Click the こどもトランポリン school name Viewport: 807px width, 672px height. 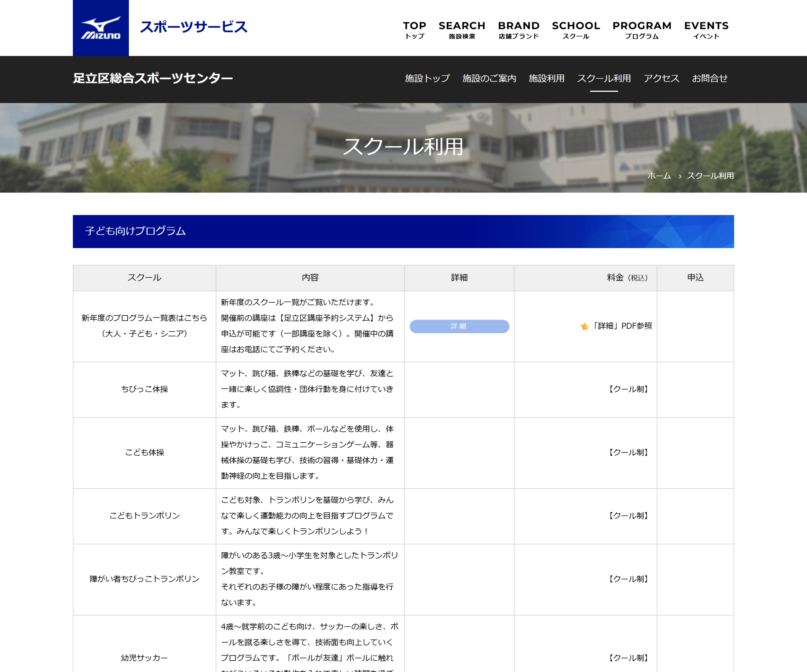[x=144, y=516]
